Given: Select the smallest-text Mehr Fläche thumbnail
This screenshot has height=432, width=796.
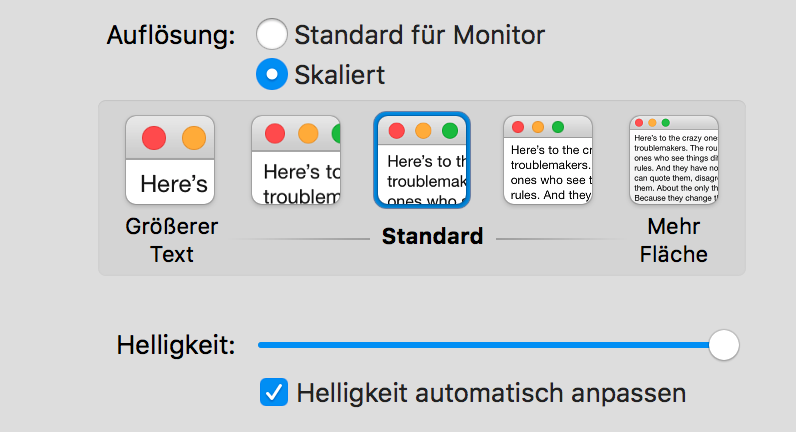Looking at the screenshot, I should (674, 160).
